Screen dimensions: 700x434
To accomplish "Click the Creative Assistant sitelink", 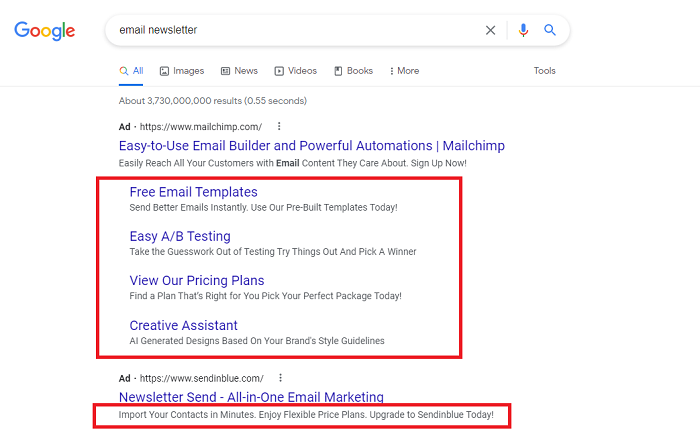I will point(183,325).
